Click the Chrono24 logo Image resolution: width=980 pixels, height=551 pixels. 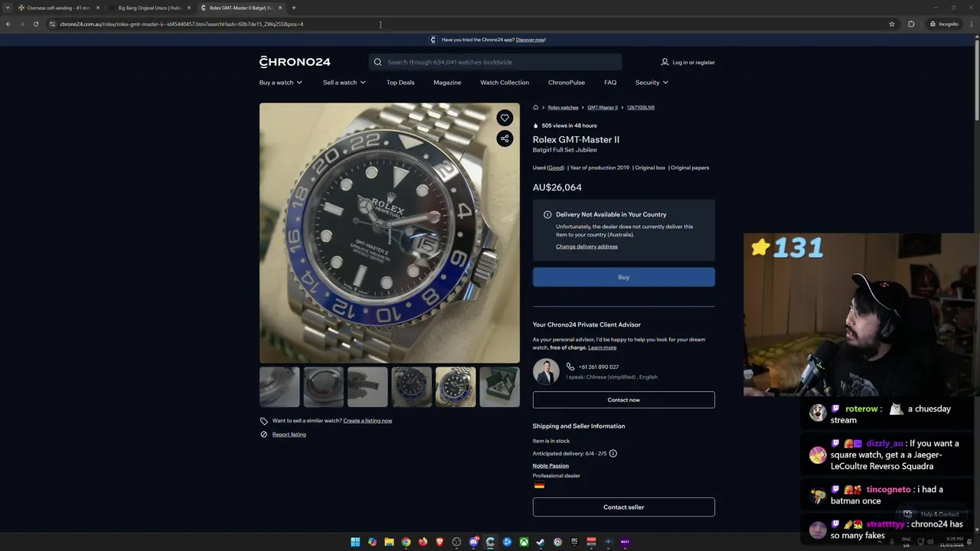click(295, 62)
